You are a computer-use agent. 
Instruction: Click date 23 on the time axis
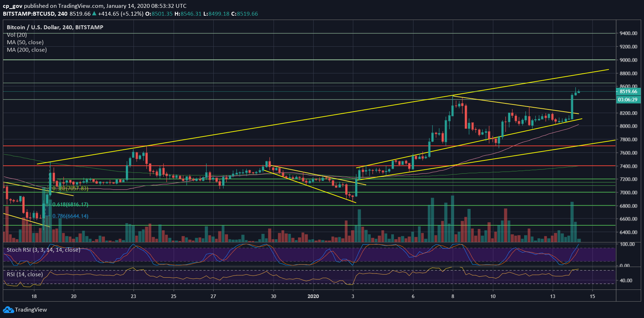[133, 296]
